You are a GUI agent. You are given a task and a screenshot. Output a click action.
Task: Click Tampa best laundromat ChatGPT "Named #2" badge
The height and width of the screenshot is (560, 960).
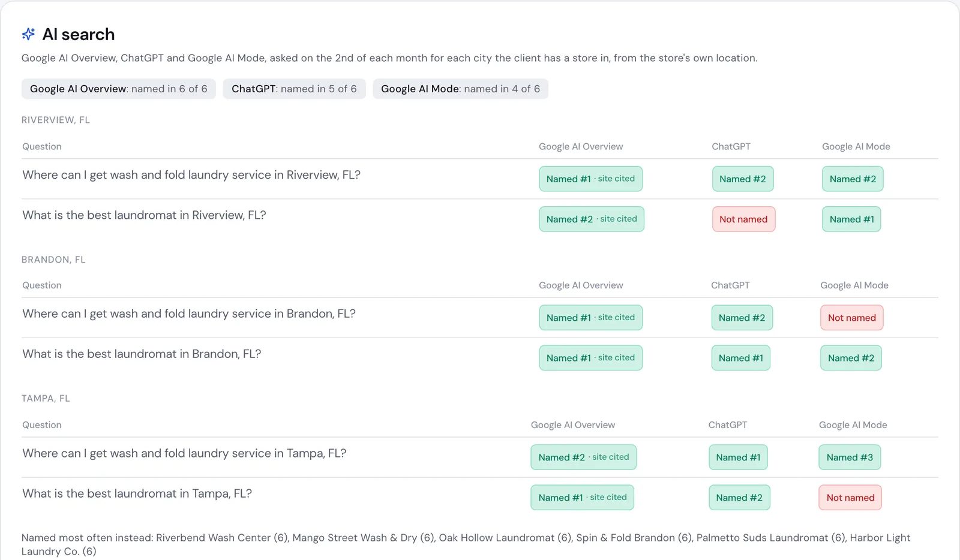(x=739, y=497)
